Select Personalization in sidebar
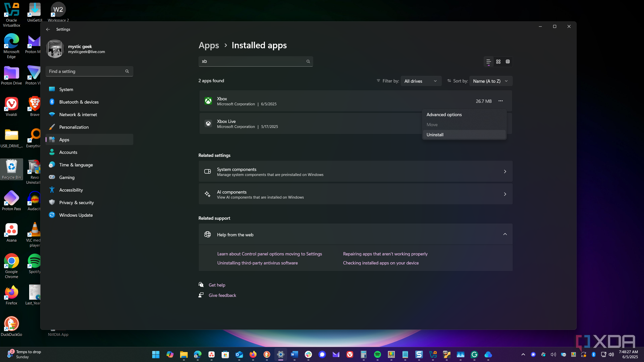This screenshot has height=362, width=644. pyautogui.click(x=89, y=127)
